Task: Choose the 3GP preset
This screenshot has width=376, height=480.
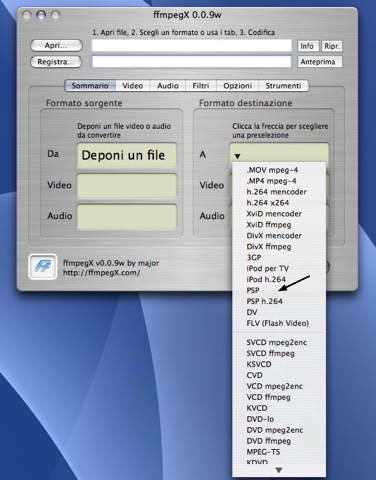Action: (279, 258)
